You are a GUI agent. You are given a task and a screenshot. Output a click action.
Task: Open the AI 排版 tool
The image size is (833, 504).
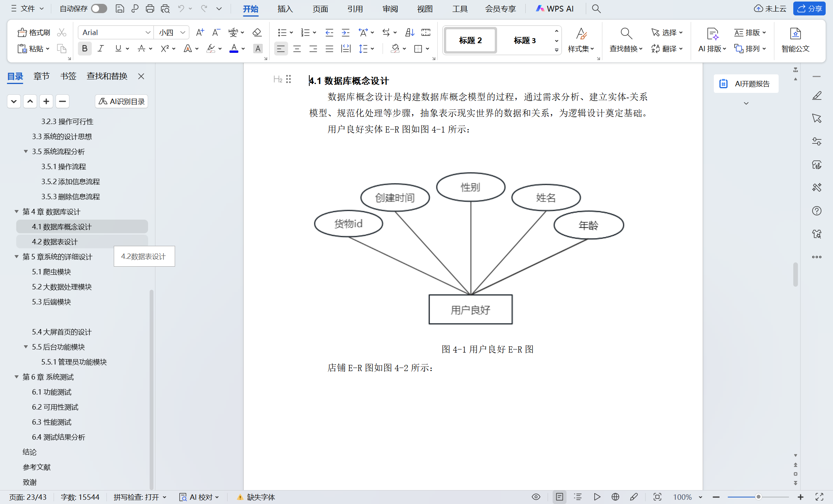pyautogui.click(x=712, y=40)
